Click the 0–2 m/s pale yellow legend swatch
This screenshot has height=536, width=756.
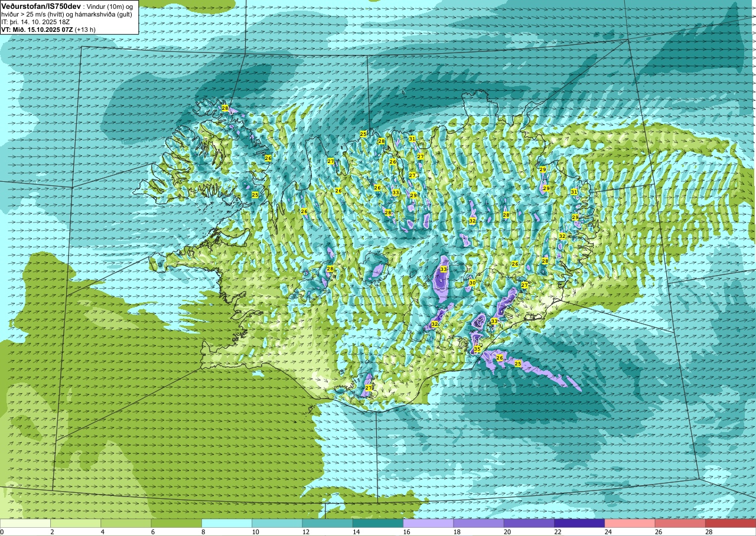point(25,523)
